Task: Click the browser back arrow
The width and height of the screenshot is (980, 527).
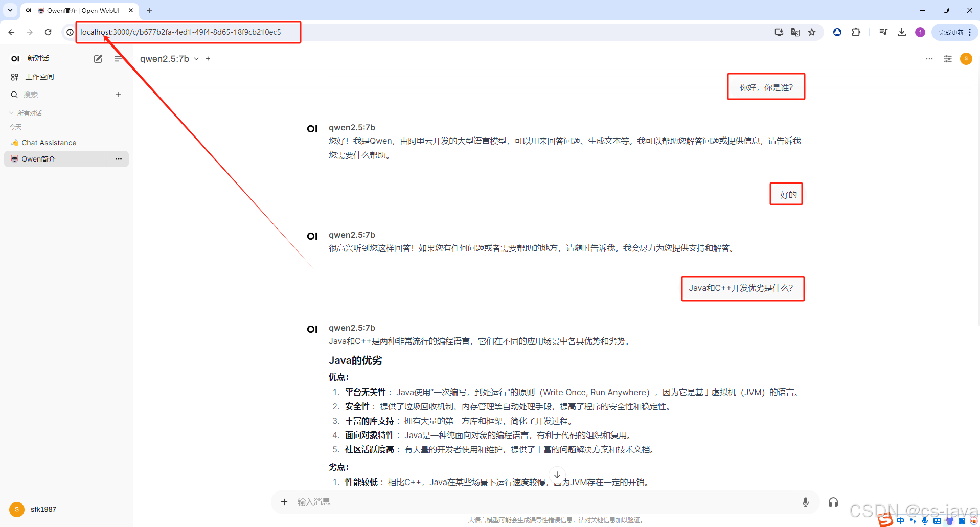Action: click(x=11, y=32)
